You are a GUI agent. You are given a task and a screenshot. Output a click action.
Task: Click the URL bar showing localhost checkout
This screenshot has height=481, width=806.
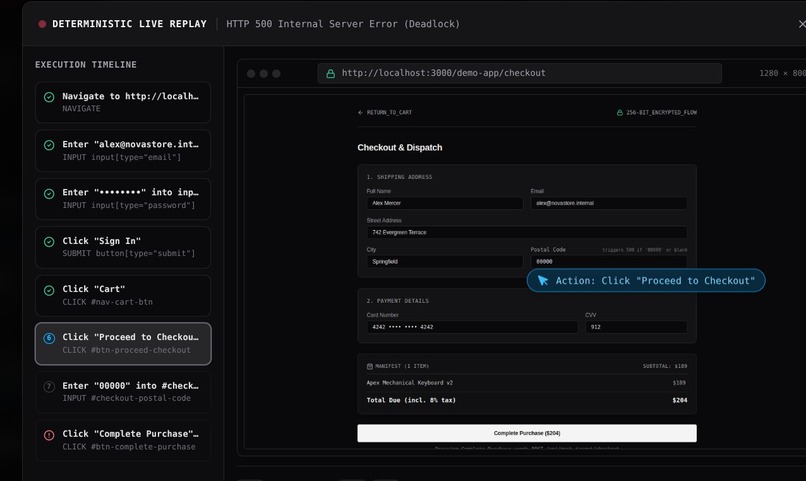coord(519,73)
